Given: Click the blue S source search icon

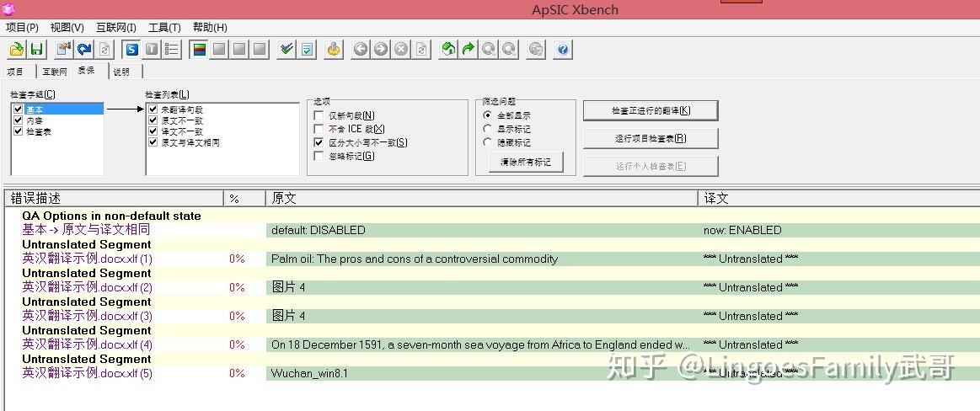Looking at the screenshot, I should click(132, 50).
